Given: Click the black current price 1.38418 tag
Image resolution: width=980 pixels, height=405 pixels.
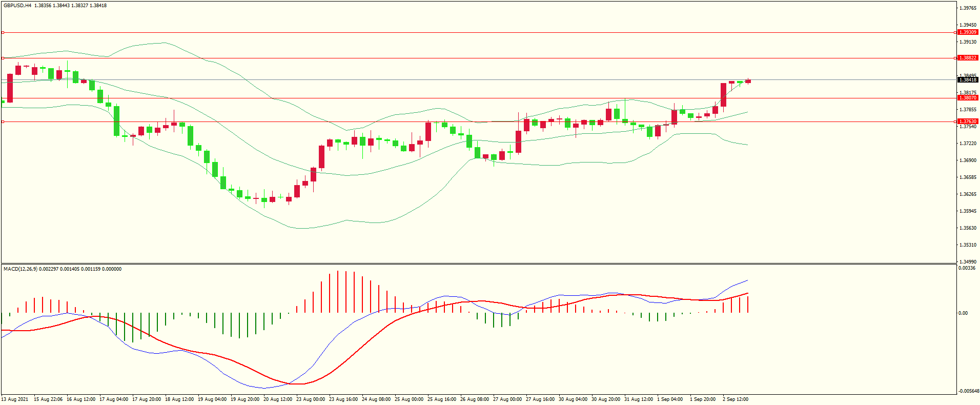Looking at the screenshot, I should click(968, 80).
